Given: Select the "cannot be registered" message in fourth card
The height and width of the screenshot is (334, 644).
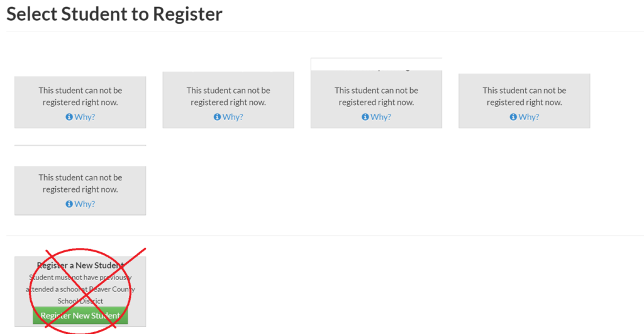Looking at the screenshot, I should click(525, 96).
